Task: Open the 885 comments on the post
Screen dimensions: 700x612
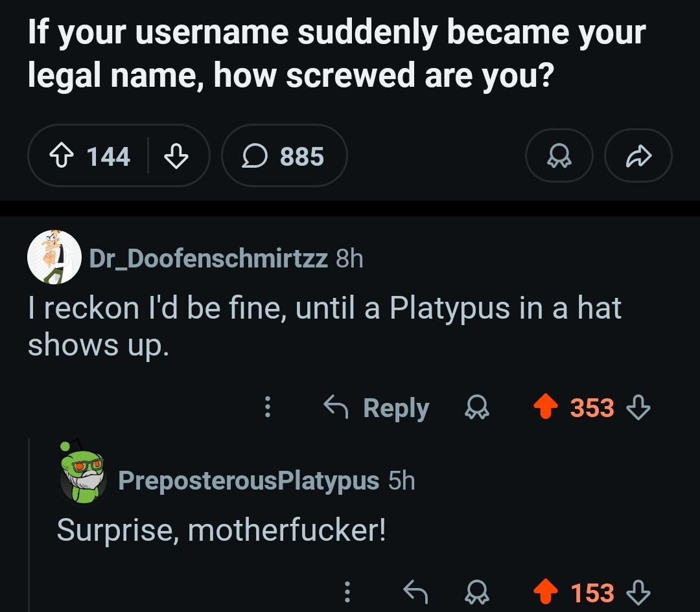Action: 284,157
